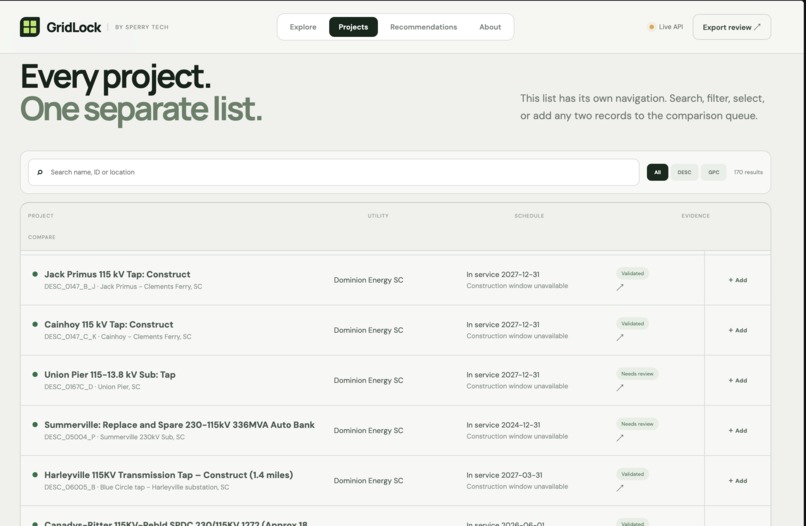
Task: Click Needs review badge on Summerville row
Action: 637,424
